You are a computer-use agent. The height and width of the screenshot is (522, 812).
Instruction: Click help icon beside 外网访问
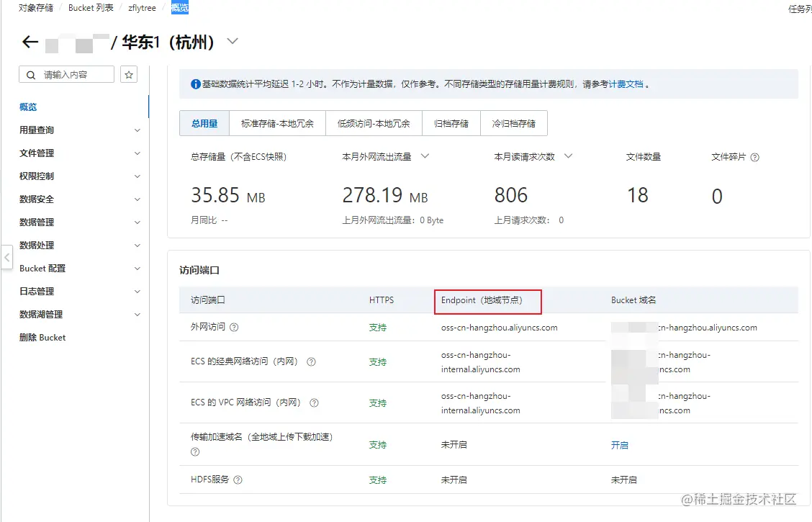point(234,328)
